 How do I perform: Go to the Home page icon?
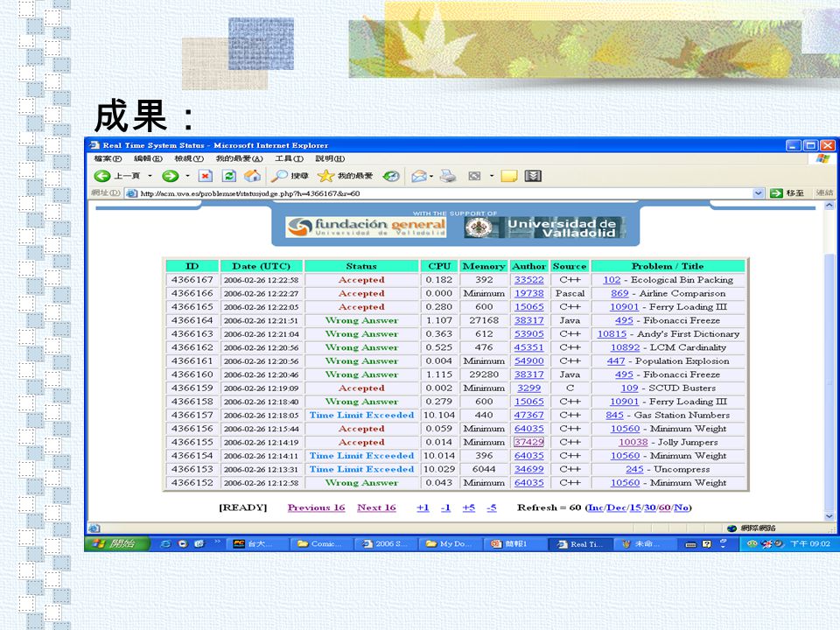252,176
